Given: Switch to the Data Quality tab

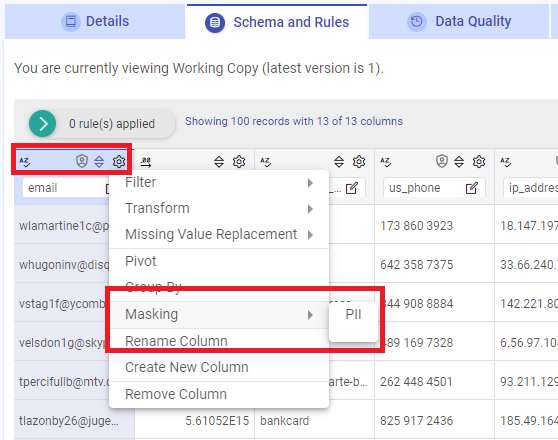Looking at the screenshot, I should click(459, 21).
